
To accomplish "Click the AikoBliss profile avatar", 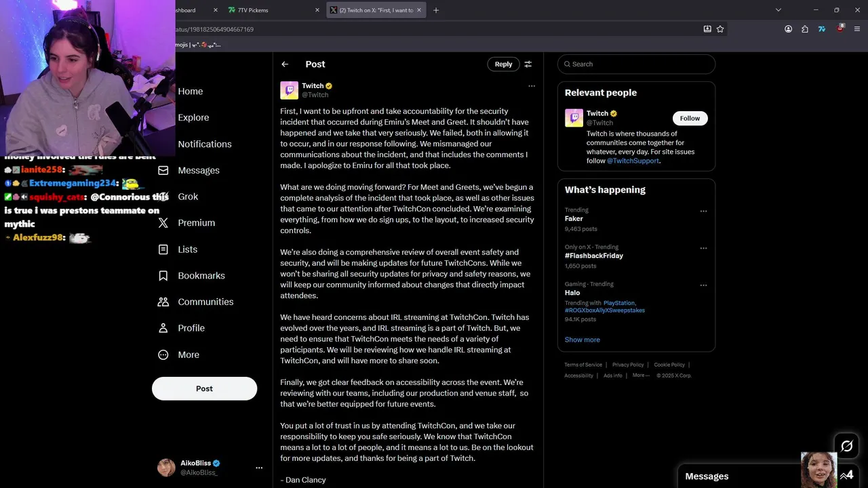I will tap(166, 468).
